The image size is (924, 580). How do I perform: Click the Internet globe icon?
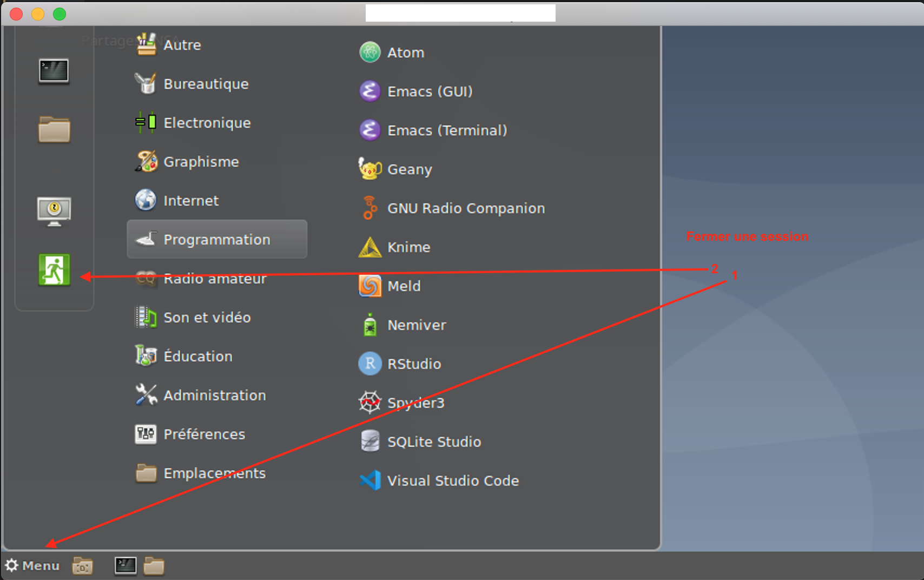[146, 200]
